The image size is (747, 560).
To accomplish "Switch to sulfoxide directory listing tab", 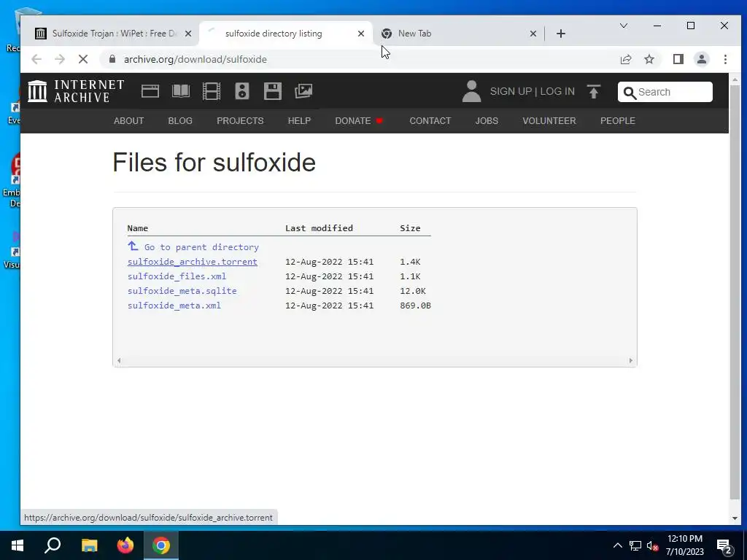I will click(286, 34).
